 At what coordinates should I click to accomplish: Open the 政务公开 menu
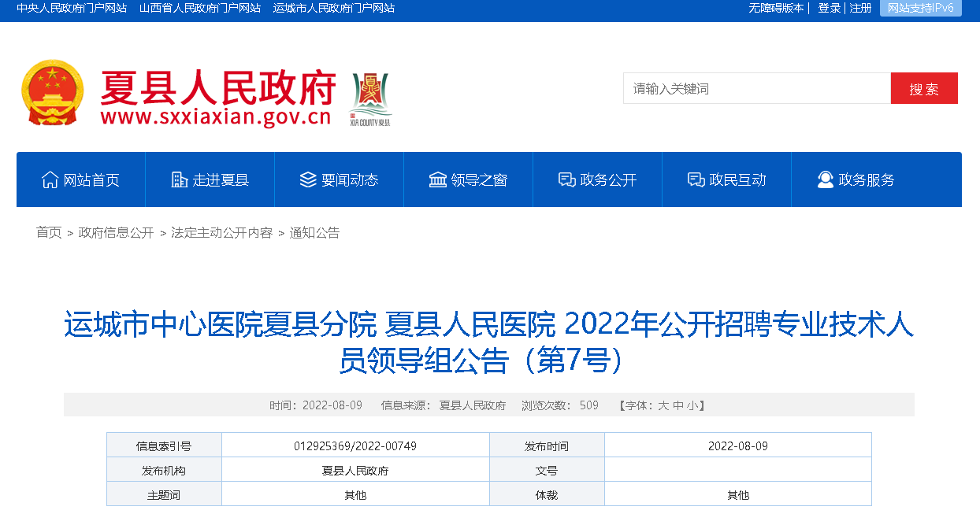(598, 179)
